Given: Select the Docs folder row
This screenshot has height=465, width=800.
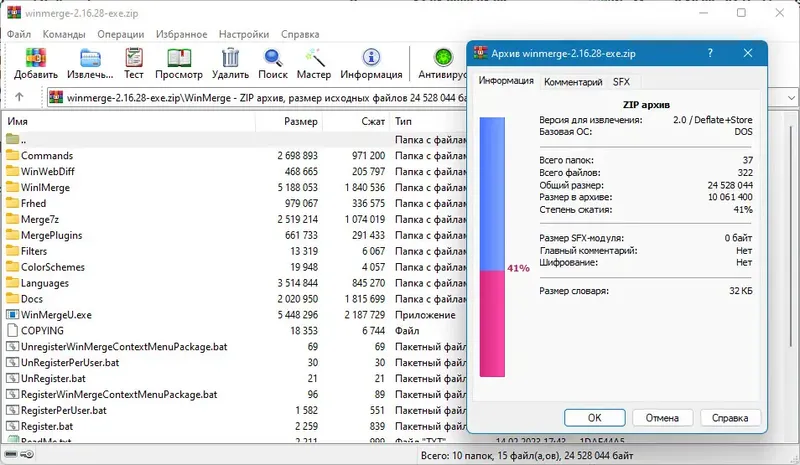Looking at the screenshot, I should [235, 299].
